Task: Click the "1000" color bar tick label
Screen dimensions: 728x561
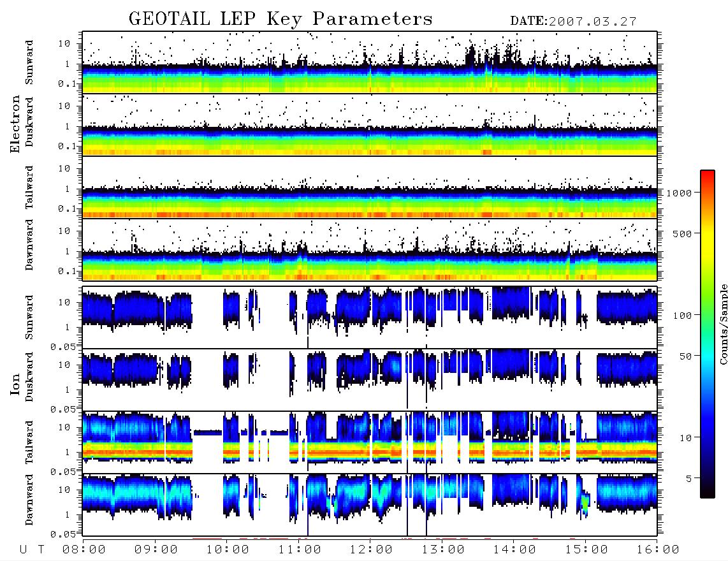Action: click(x=678, y=193)
